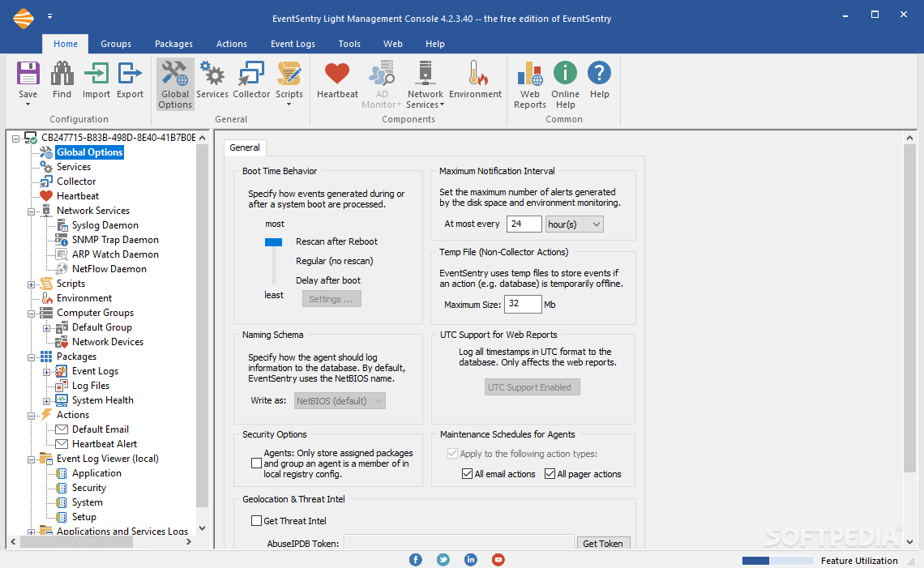The height and width of the screenshot is (568, 924).
Task: Click the At most every value field
Action: [524, 224]
